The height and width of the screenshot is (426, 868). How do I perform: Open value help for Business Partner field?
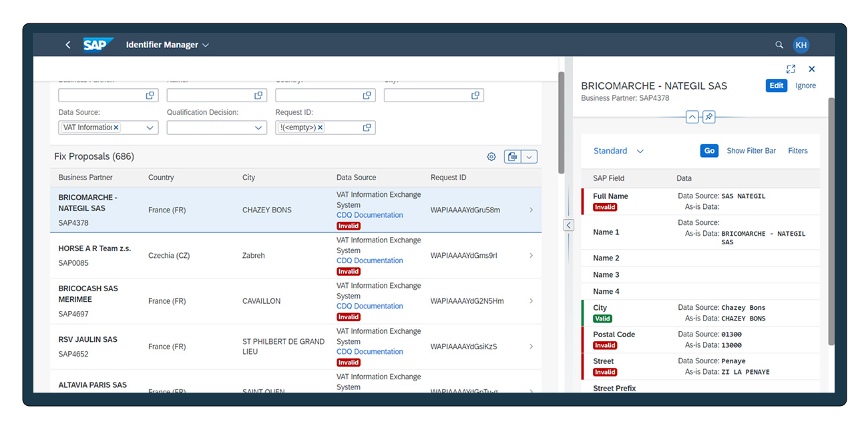[x=150, y=95]
